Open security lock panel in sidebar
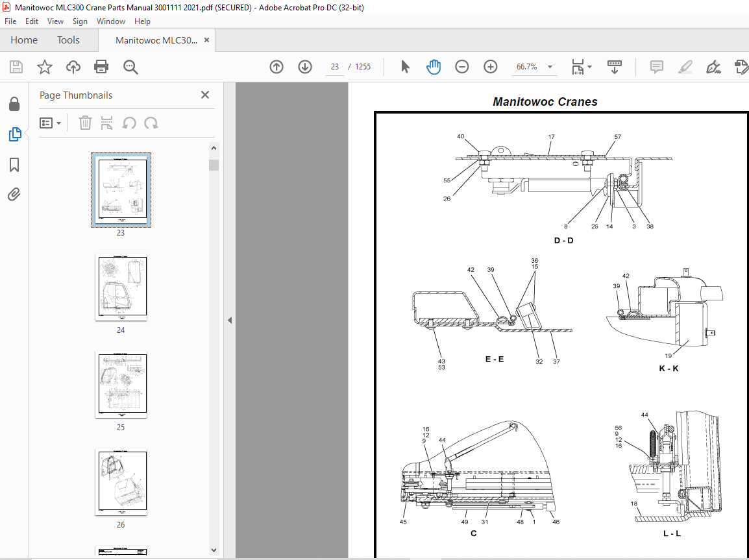 pyautogui.click(x=14, y=104)
